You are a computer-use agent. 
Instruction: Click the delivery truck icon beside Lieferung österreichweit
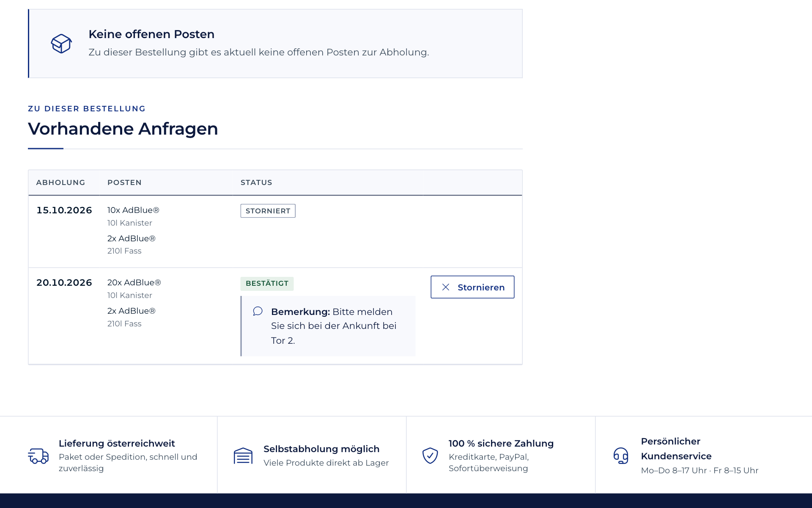tap(38, 456)
